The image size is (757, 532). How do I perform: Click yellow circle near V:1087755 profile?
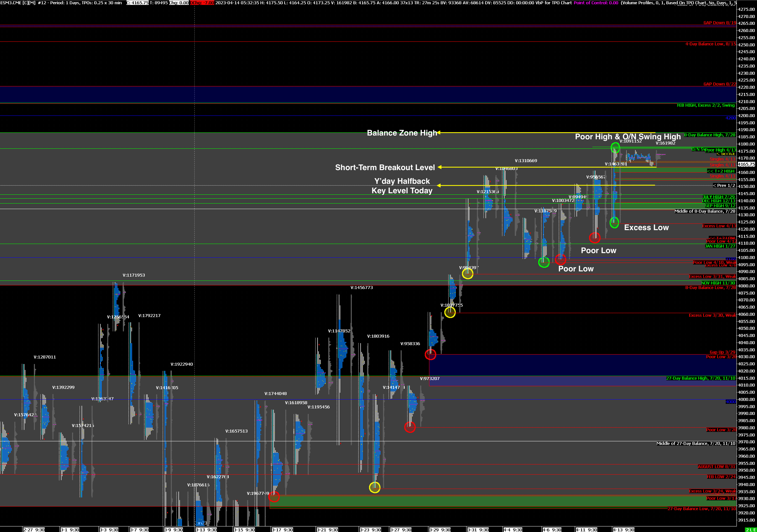pyautogui.click(x=450, y=312)
